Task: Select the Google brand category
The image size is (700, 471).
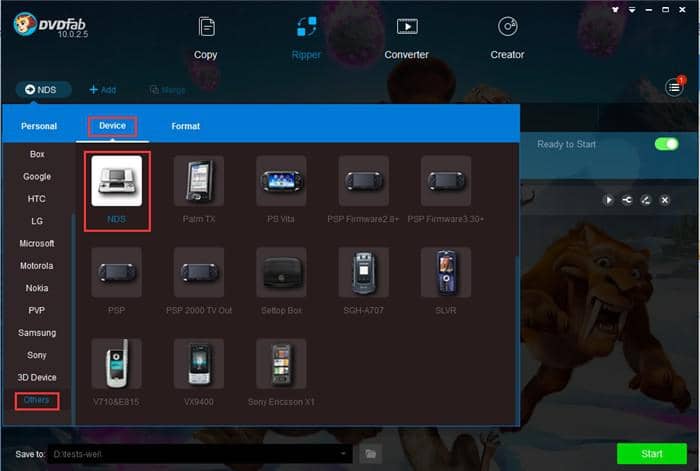Action: coord(37,176)
